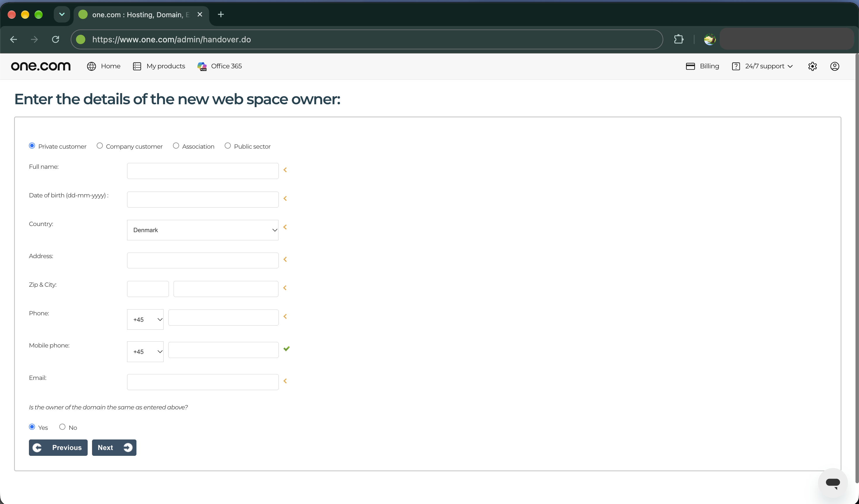This screenshot has height=504, width=859.
Task: Expand the 24/7 support menu chevron
Action: point(790,67)
